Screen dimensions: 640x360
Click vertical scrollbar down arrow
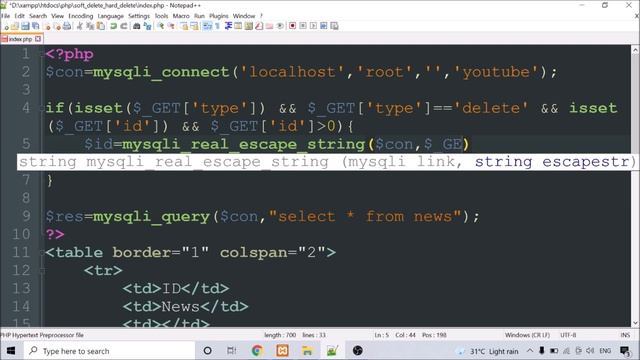point(636,323)
